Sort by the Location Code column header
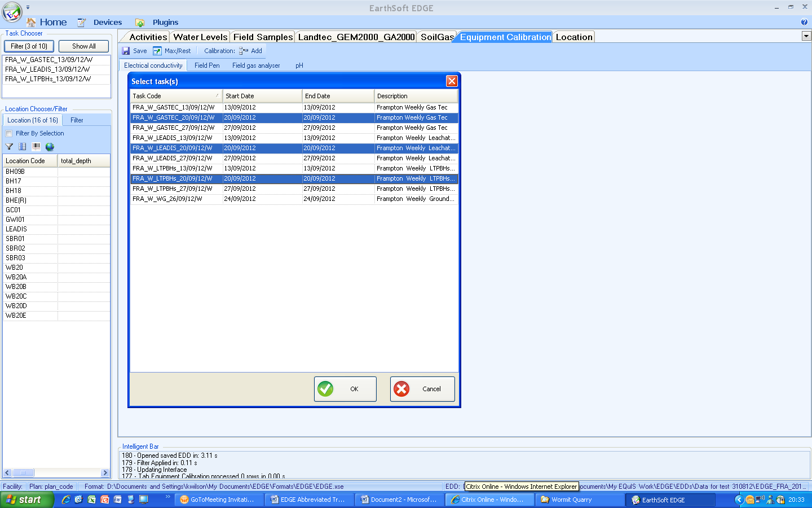The image size is (812, 508). click(x=30, y=161)
